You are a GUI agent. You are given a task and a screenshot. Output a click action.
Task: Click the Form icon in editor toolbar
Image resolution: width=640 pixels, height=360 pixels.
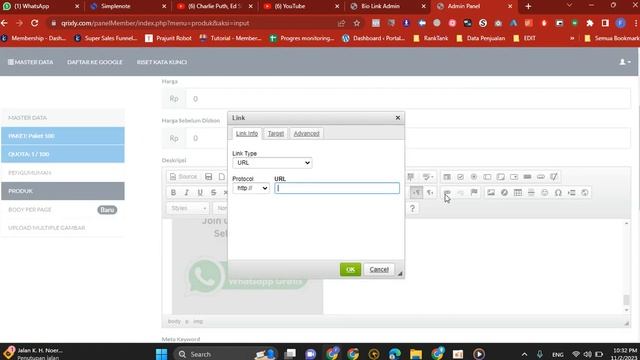[x=447, y=177]
